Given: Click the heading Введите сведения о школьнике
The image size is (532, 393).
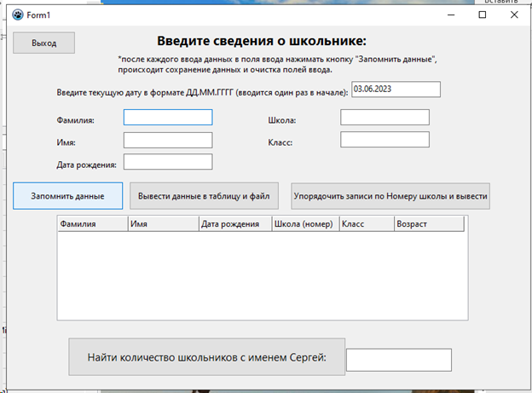Looking at the screenshot, I should click(x=262, y=41).
